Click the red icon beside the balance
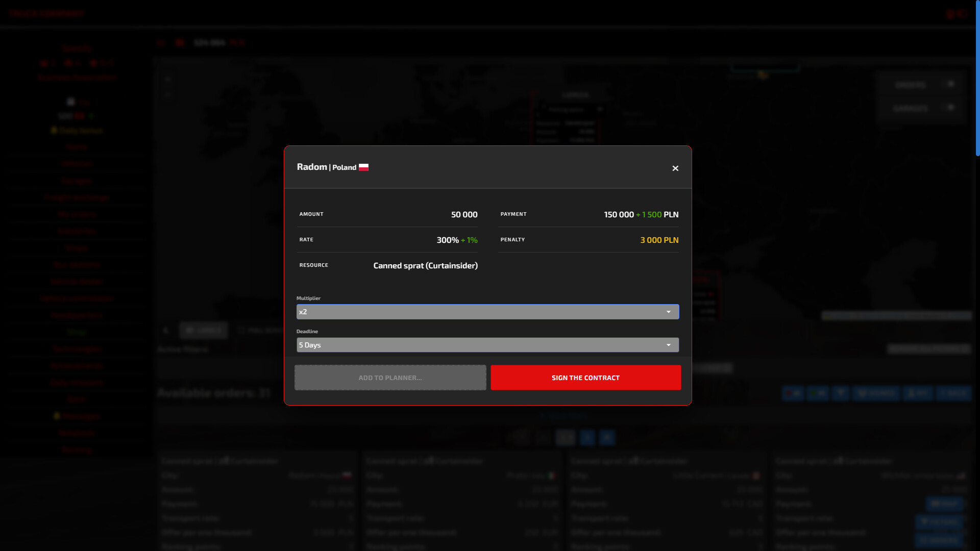980x551 pixels. 179,43
